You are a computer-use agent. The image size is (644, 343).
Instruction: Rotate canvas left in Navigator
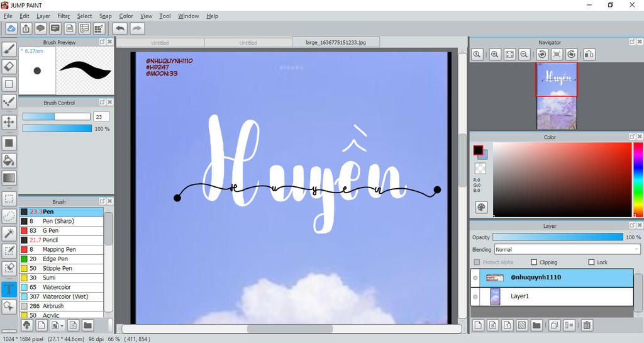point(542,54)
